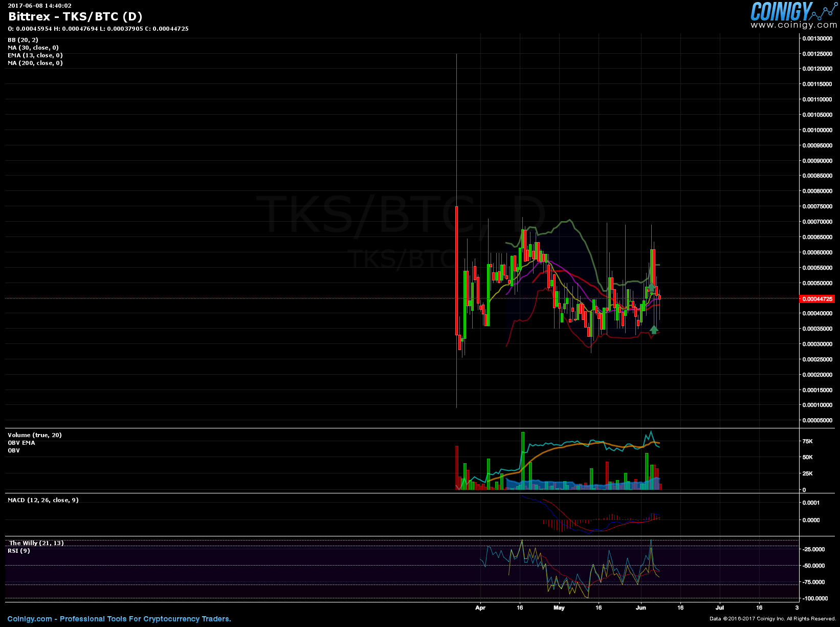Click the 0.00030000 price axis label
840x627 pixels.
[817, 344]
